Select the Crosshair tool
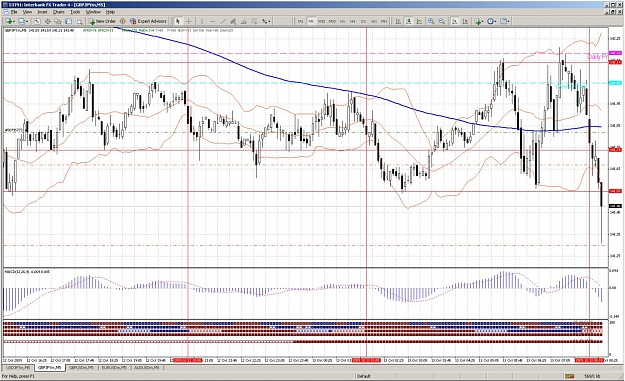 tap(189, 21)
